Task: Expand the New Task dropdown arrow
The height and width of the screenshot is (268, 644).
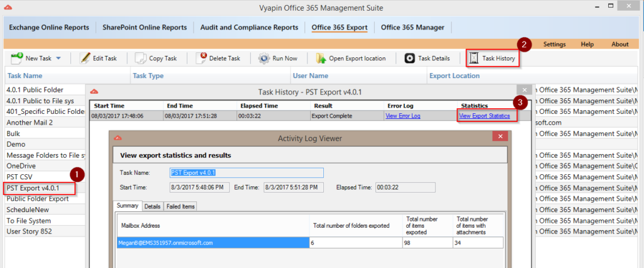Action: (58, 59)
